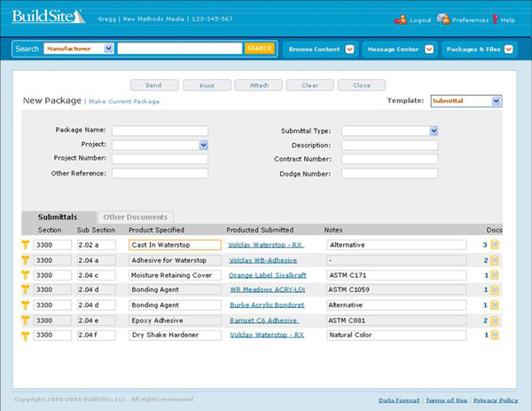Viewport: 532px width, 411px height.
Task: Click the Logout text link
Action: coord(420,20)
